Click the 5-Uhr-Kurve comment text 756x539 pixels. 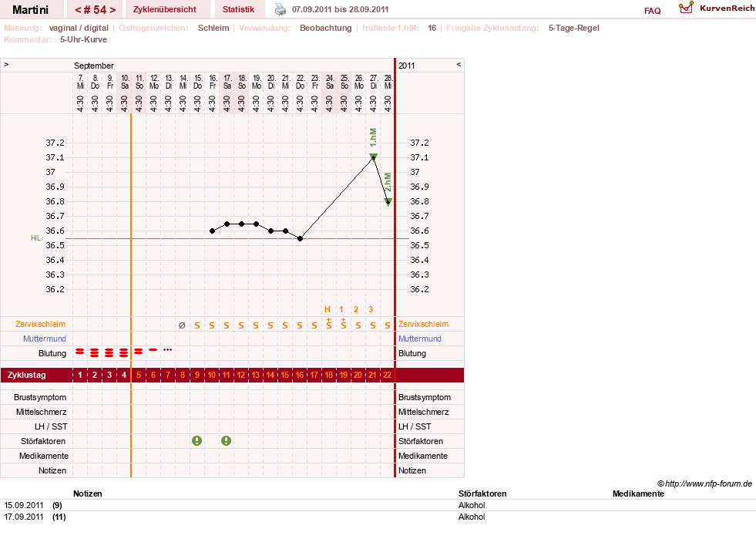[x=83, y=39]
